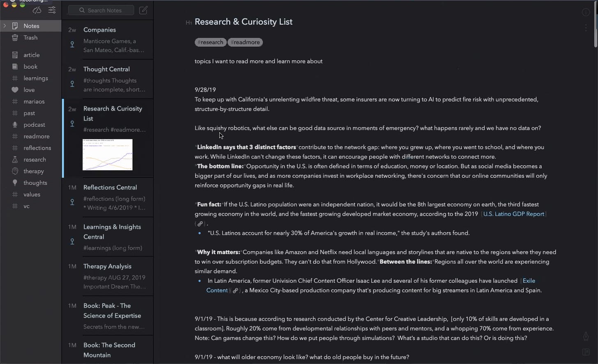
Task: Open Learnings & Insights Central note
Action: coord(108,237)
